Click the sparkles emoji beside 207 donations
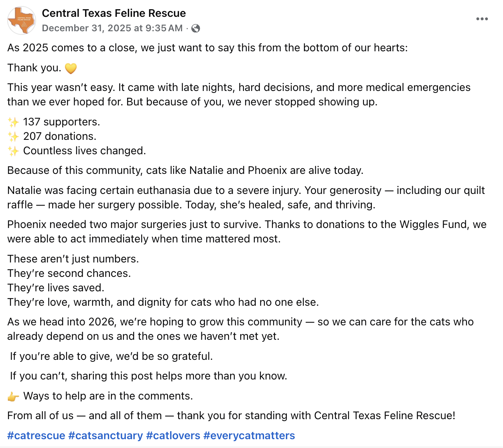The width and height of the screenshot is (503, 448). (13, 137)
